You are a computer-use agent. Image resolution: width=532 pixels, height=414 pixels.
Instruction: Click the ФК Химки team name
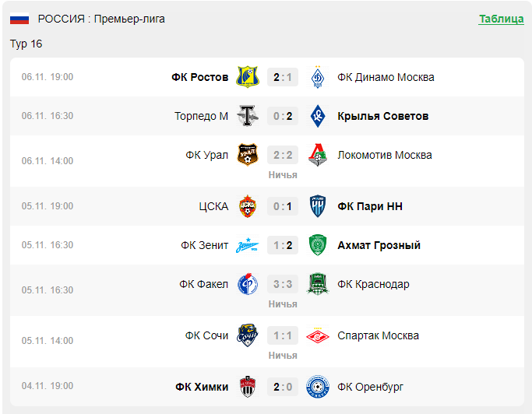pos(202,387)
